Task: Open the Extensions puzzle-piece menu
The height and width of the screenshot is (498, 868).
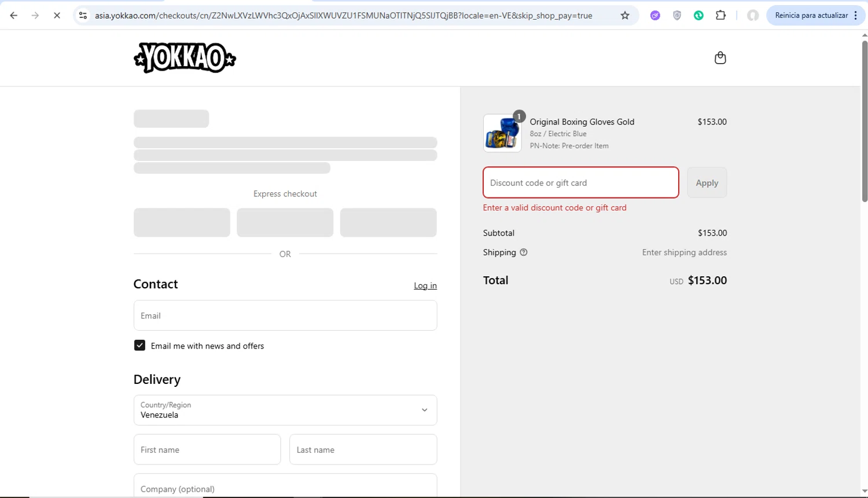Action: (721, 16)
